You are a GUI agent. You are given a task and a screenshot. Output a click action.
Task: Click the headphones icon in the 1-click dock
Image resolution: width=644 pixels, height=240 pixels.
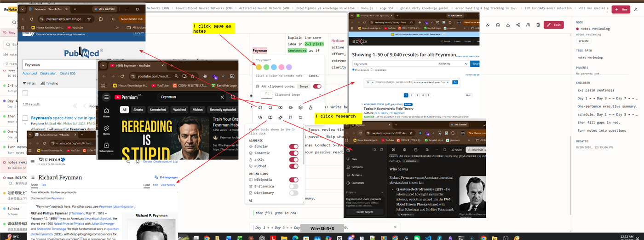coord(260,107)
